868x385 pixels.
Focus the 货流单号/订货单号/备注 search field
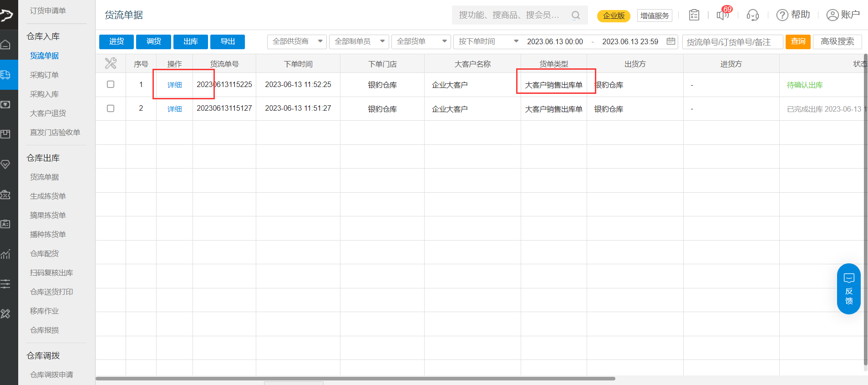click(x=732, y=42)
